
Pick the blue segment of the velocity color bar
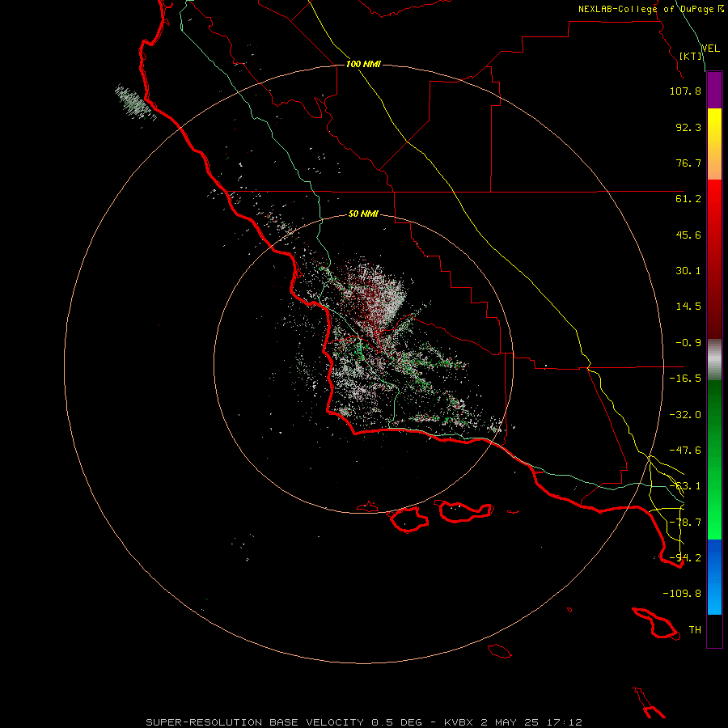point(714,577)
